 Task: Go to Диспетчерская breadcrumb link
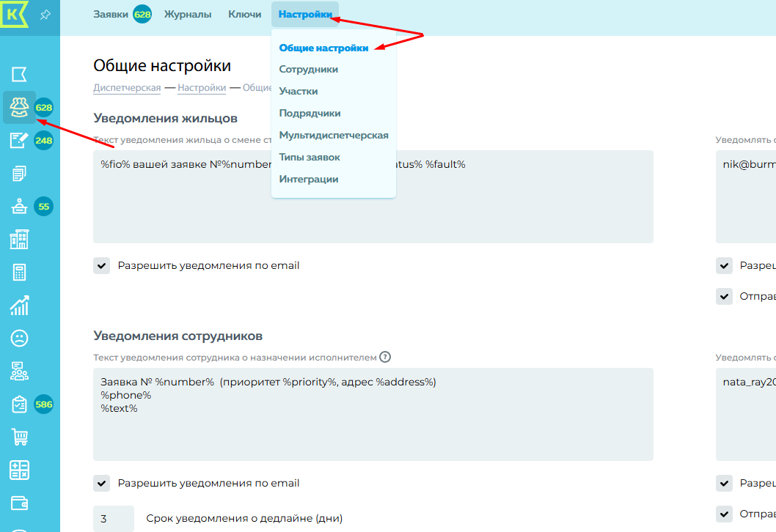coord(127,88)
